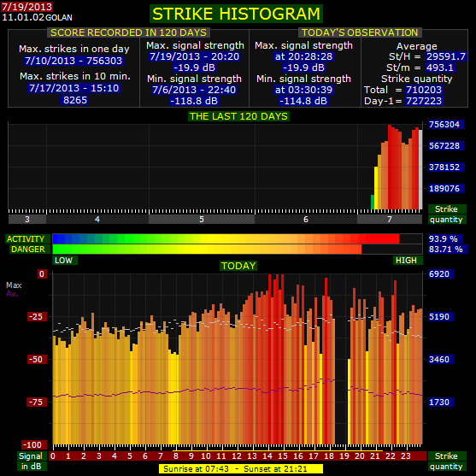Select month 4 on 120-day axis
The height and width of the screenshot is (476, 476).
point(97,219)
